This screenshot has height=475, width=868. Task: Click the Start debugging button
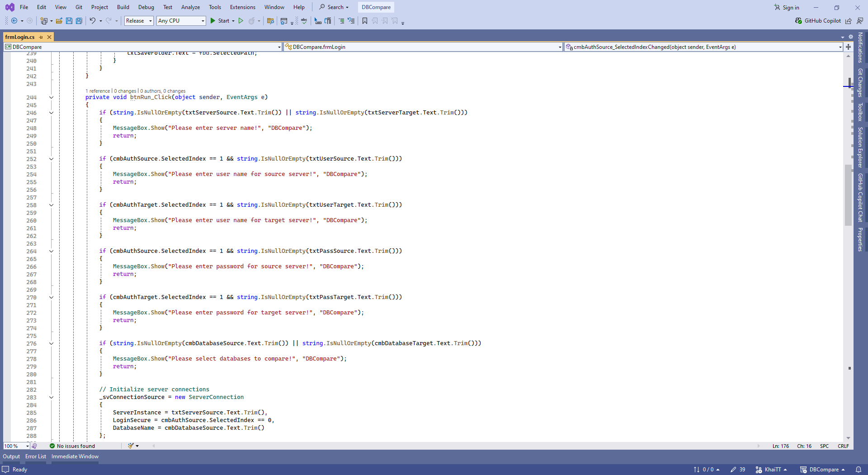coord(220,21)
